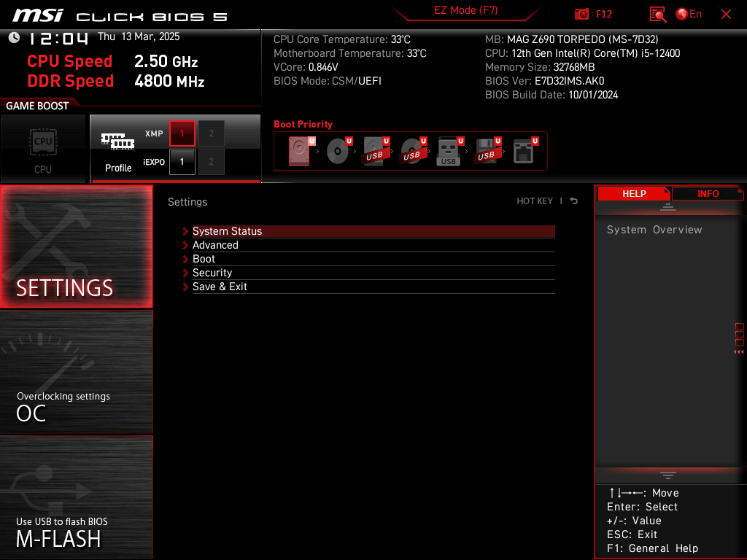This screenshot has width=747, height=560.
Task: Open the M-FLASH BIOS flashing panel
Action: point(76,497)
